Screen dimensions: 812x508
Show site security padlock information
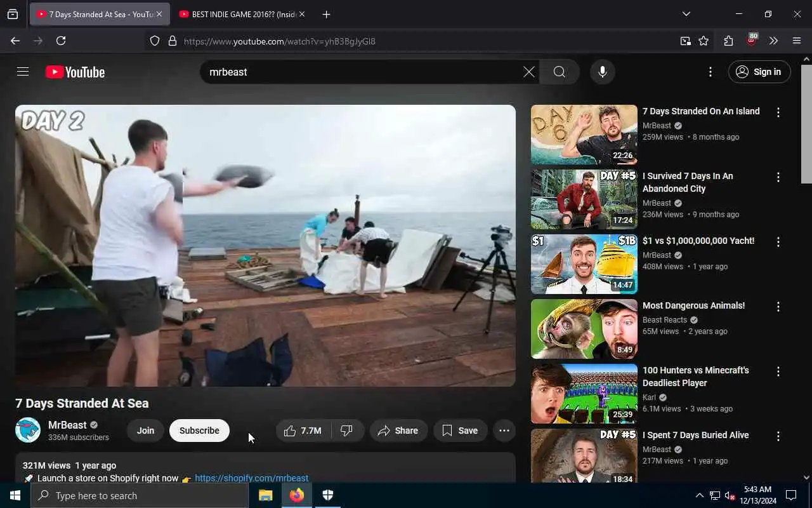click(172, 41)
